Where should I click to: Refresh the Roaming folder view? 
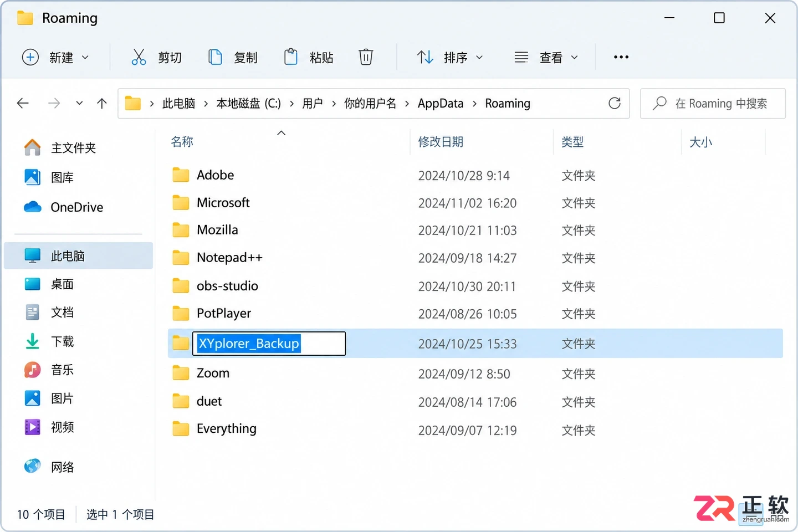click(615, 103)
